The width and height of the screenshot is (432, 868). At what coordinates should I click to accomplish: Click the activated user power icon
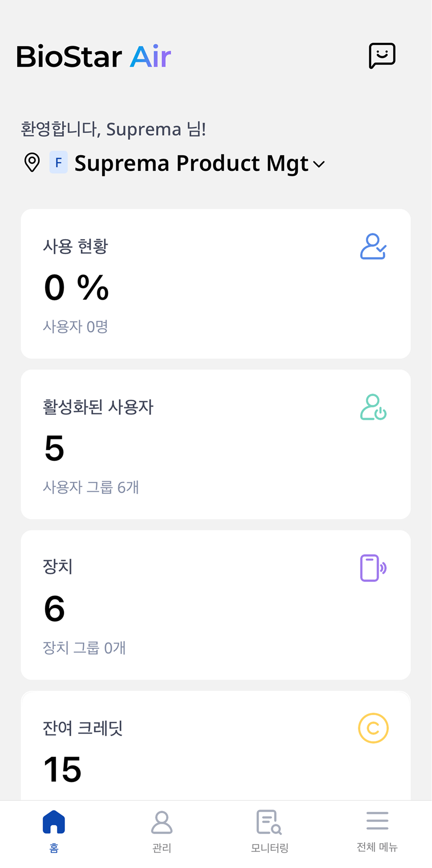(373, 407)
